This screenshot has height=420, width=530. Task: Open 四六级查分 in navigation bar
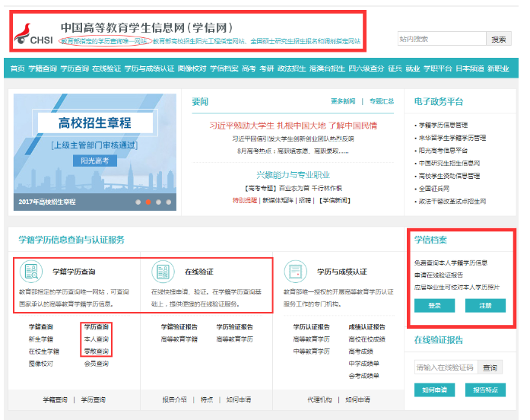(x=367, y=68)
